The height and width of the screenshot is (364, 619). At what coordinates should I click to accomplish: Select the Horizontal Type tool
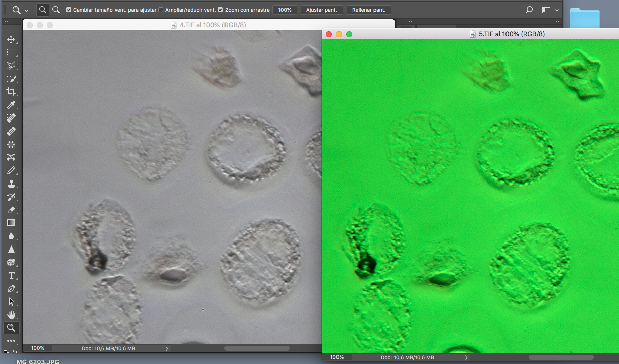coord(11,275)
